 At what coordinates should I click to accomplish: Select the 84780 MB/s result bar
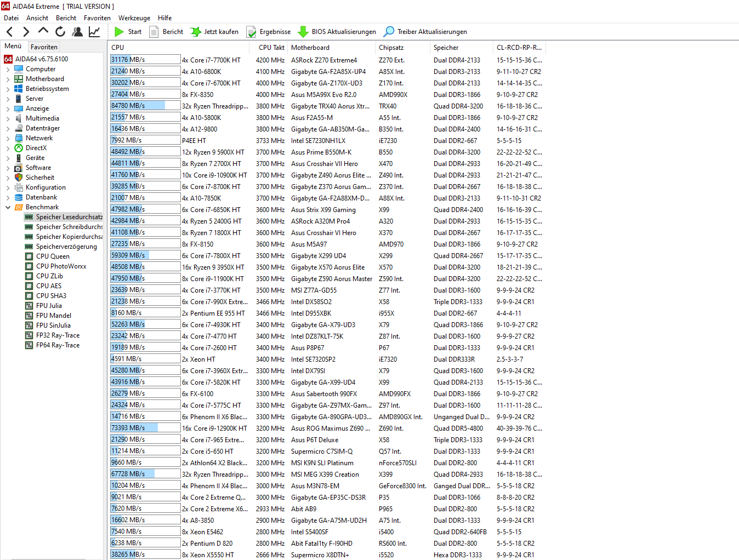pyautogui.click(x=145, y=106)
